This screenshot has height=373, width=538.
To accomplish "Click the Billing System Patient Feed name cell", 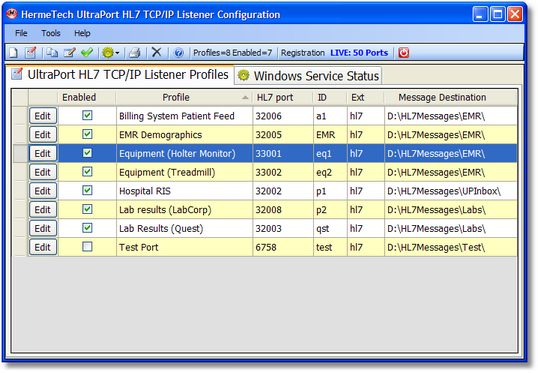I will [x=184, y=116].
